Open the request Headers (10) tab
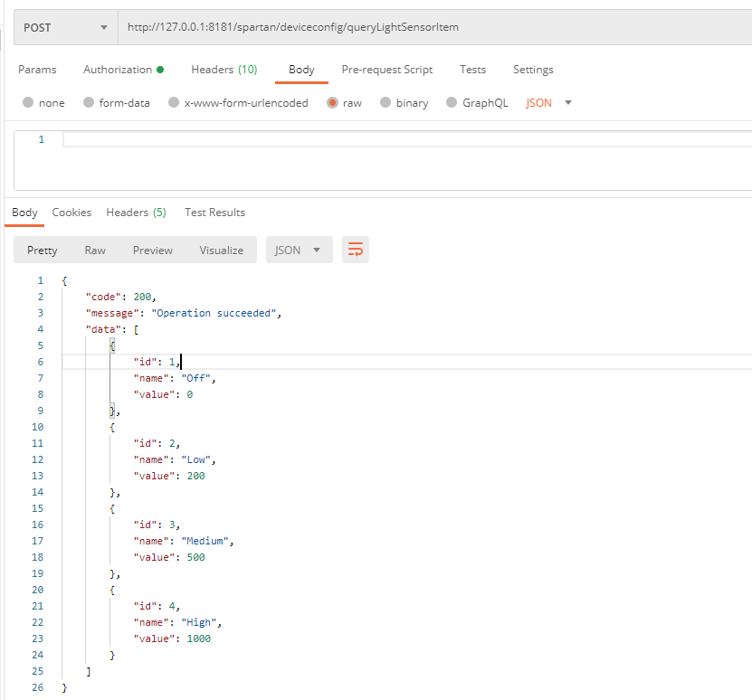 [x=224, y=70]
